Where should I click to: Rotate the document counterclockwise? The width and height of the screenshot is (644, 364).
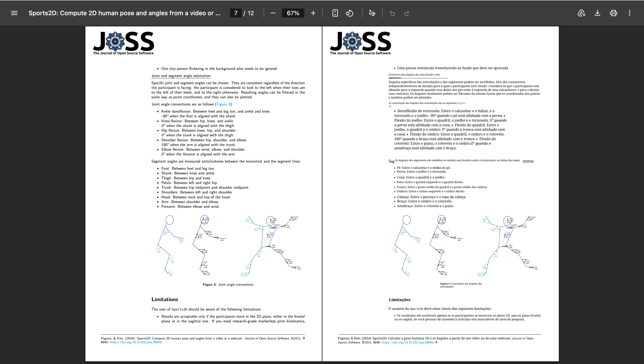pyautogui.click(x=349, y=13)
